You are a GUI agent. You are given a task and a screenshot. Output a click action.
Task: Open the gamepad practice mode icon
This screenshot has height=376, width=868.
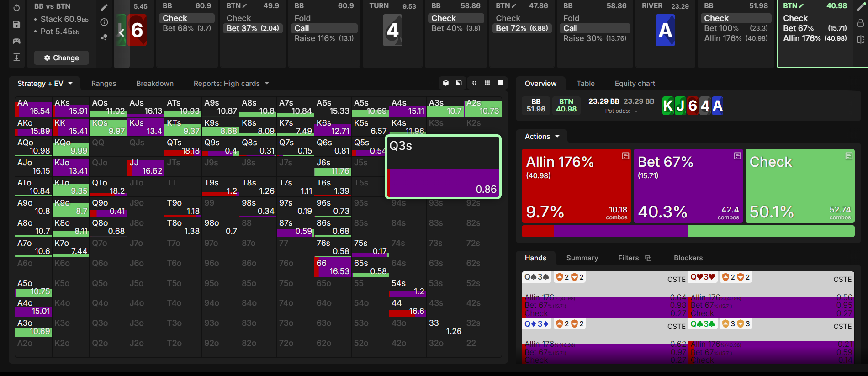(x=16, y=41)
